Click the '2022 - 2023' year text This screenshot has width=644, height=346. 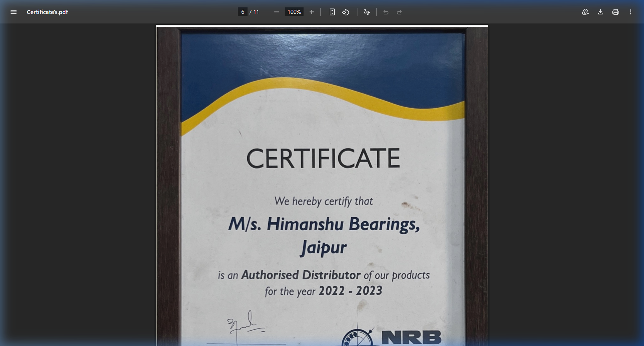click(350, 291)
